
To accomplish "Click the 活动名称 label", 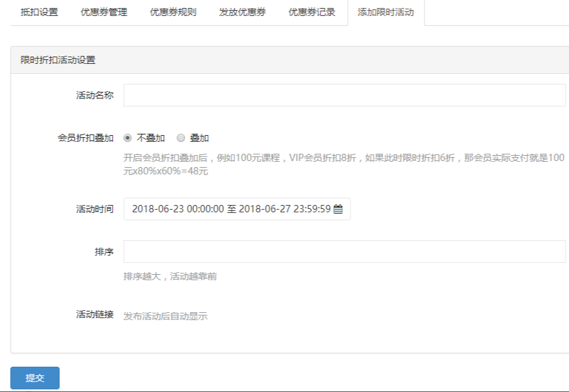I will pos(95,95).
